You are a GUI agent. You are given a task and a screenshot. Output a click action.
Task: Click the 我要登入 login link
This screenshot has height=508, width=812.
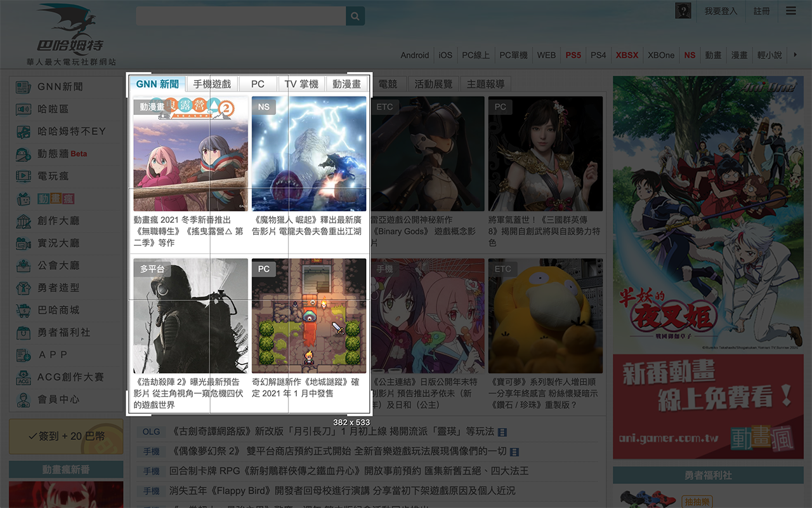pyautogui.click(x=721, y=11)
